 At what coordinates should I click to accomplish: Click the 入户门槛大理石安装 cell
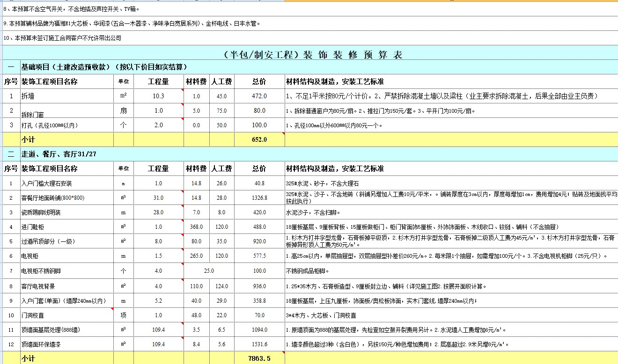click(67, 183)
